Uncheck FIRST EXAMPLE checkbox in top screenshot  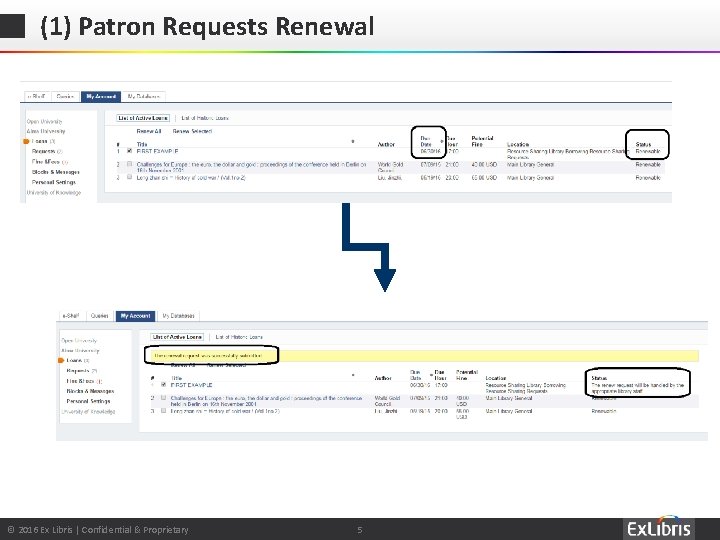point(129,151)
